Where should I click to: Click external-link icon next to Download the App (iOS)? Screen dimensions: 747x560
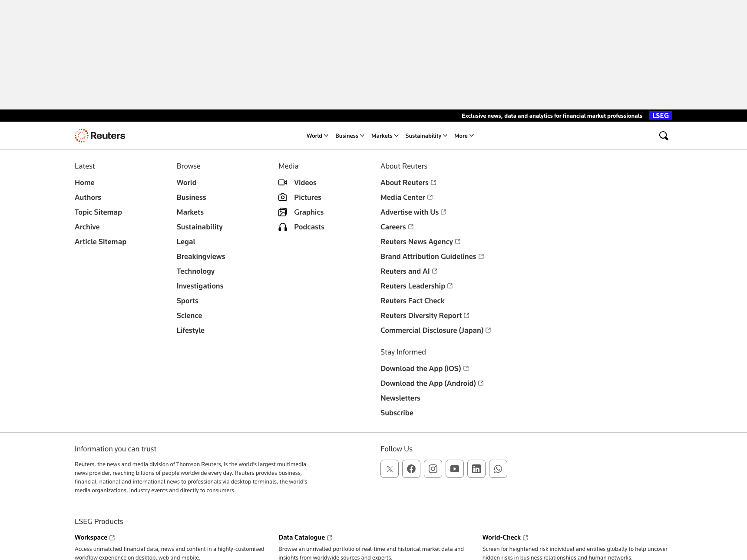tap(466, 368)
